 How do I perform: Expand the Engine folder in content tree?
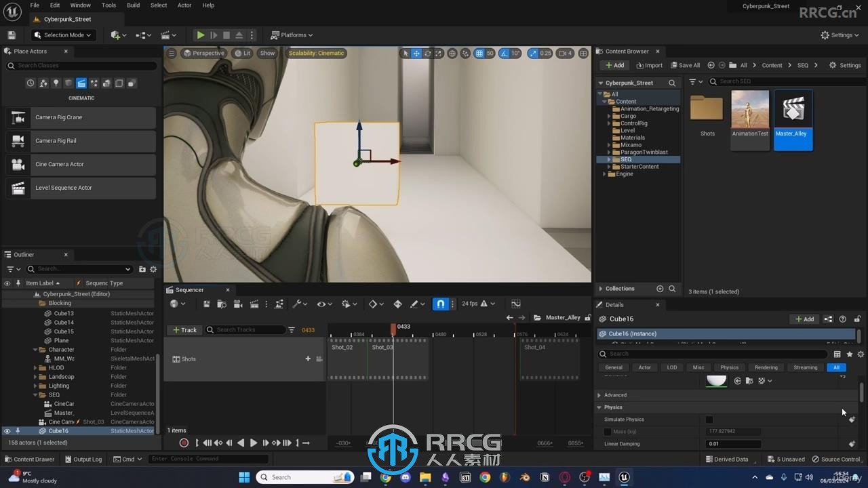(x=604, y=174)
